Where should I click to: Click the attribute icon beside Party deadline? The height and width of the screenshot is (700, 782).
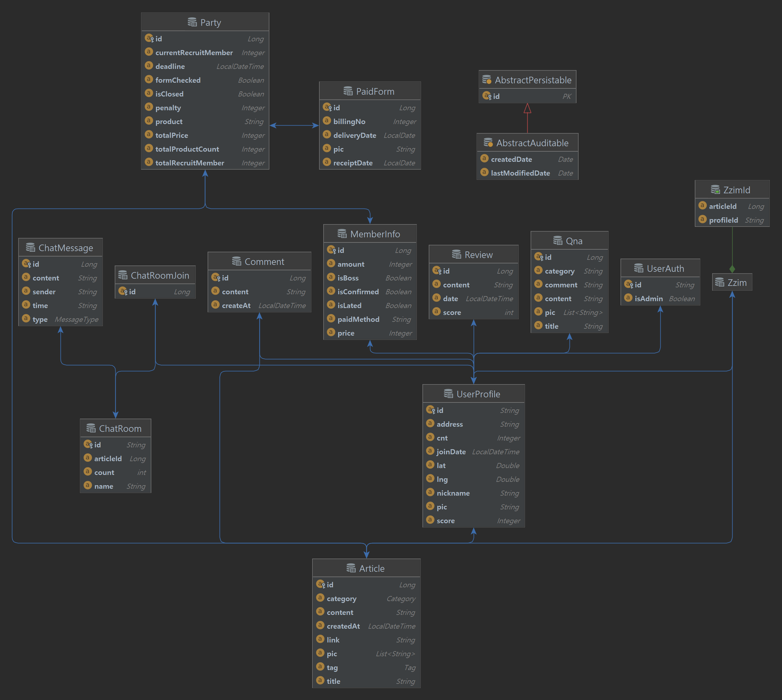coord(149,66)
